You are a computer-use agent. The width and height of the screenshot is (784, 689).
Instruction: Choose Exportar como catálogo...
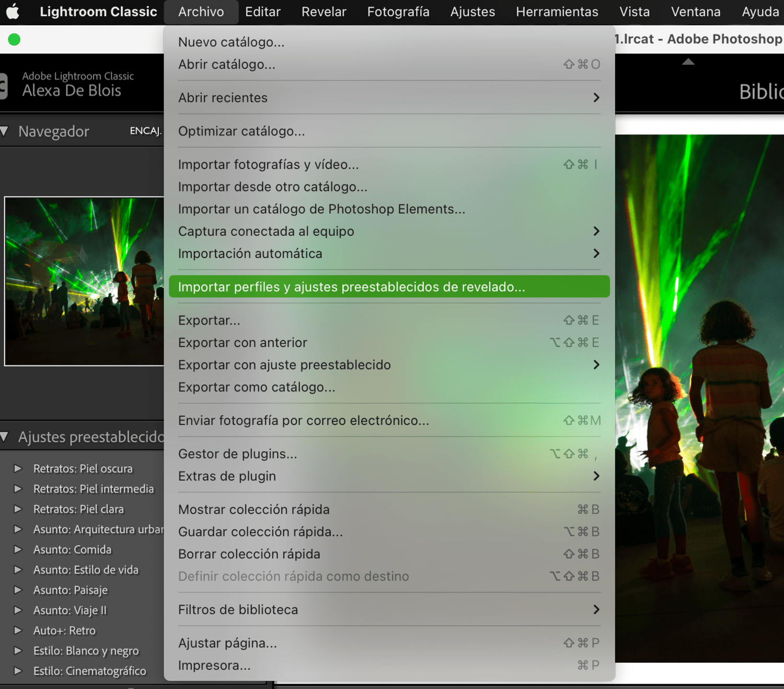point(389,387)
